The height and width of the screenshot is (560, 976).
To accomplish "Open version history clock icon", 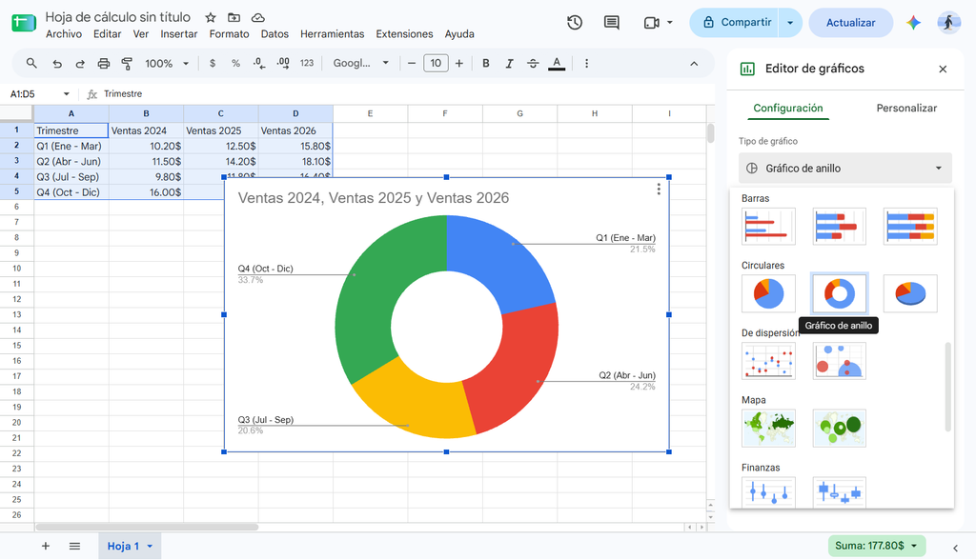I will coord(575,23).
